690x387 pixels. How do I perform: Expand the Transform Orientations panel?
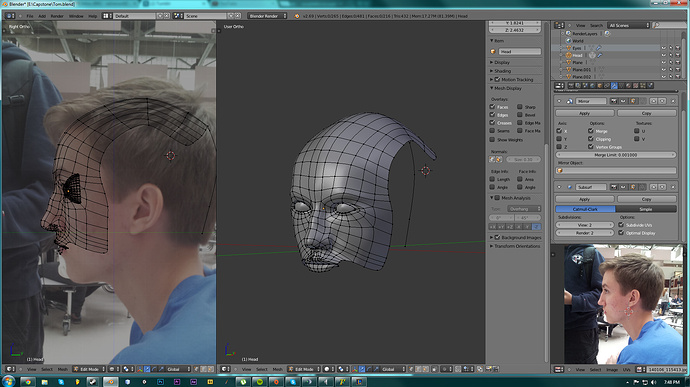point(515,246)
